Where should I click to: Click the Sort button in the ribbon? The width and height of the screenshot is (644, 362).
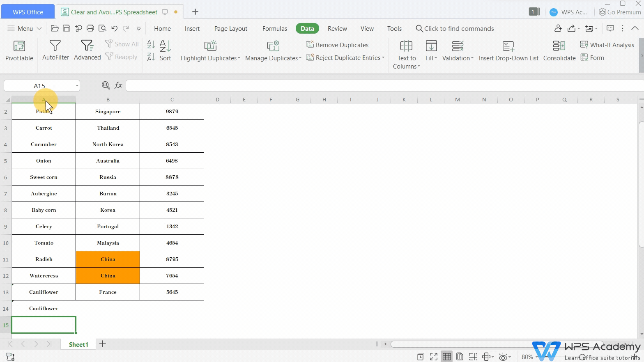point(165,51)
